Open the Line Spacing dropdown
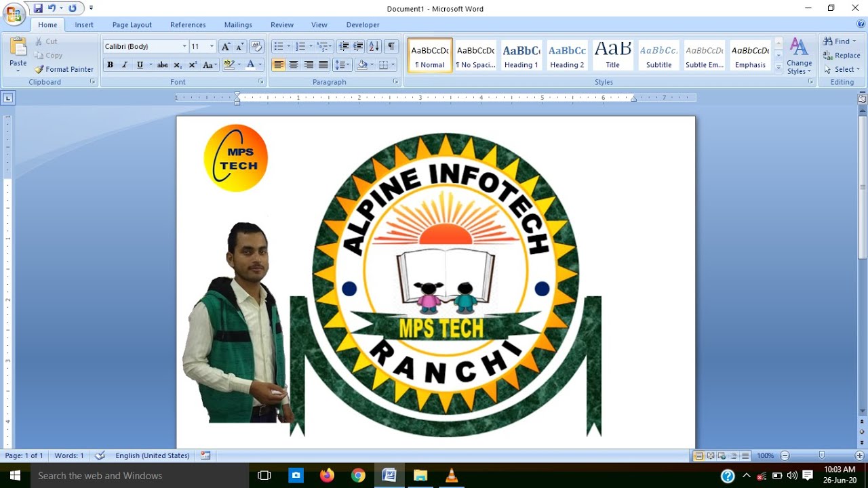The image size is (868, 488). [343, 65]
